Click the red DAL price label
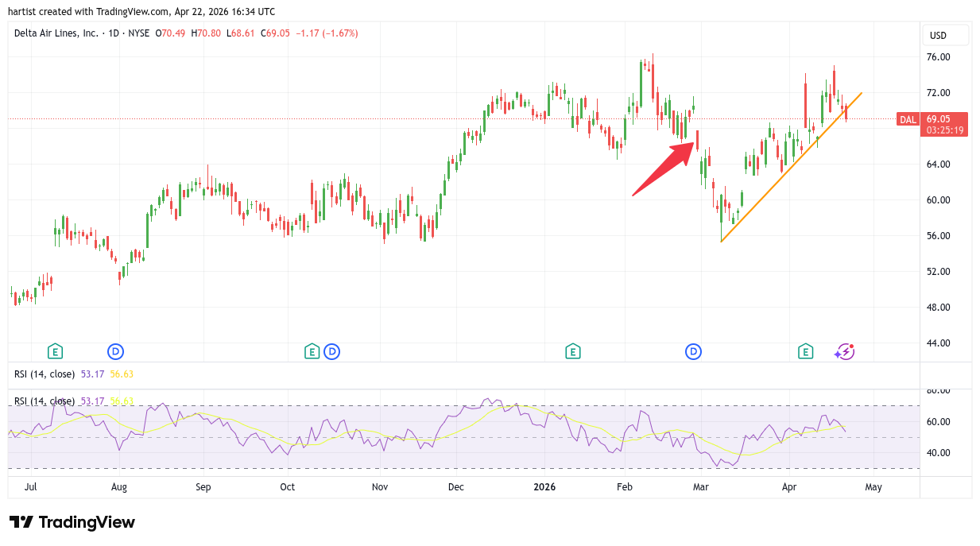The height and width of the screenshot is (546, 980). tap(908, 119)
